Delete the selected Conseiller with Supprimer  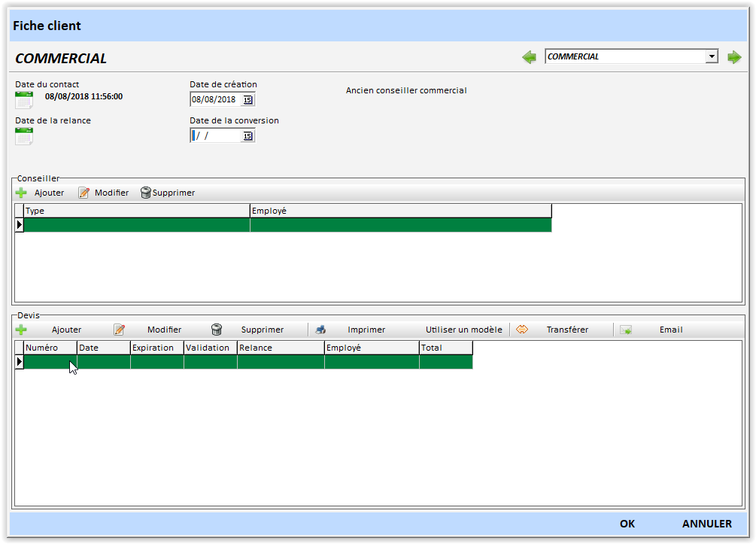point(167,193)
